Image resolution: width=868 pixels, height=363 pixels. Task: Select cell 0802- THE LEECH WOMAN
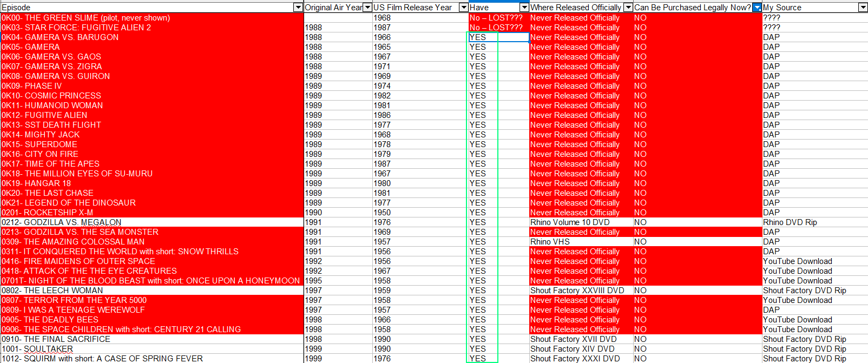point(152,291)
